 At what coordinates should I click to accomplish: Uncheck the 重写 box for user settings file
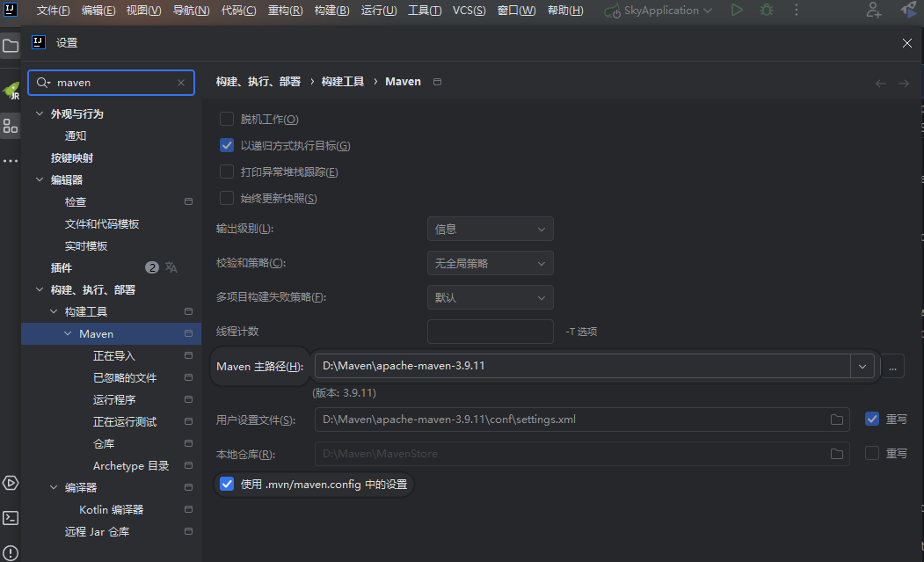(x=872, y=419)
